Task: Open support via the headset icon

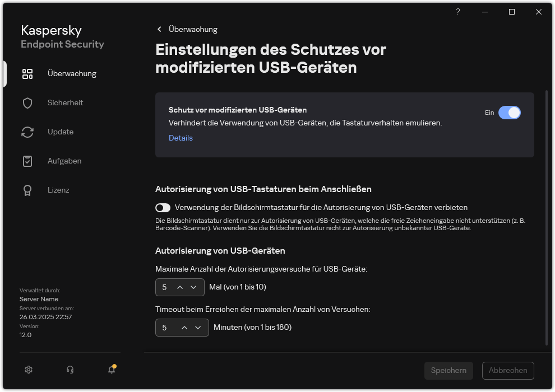Action: 70,370
